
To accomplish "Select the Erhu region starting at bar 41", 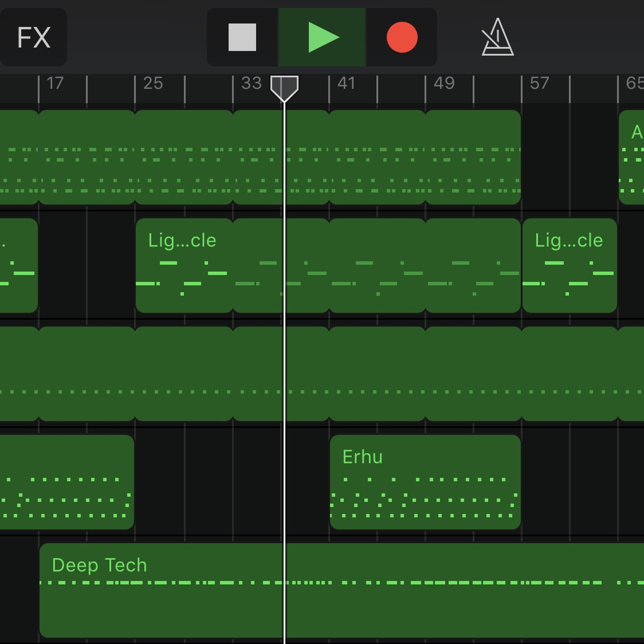I will click(x=425, y=482).
